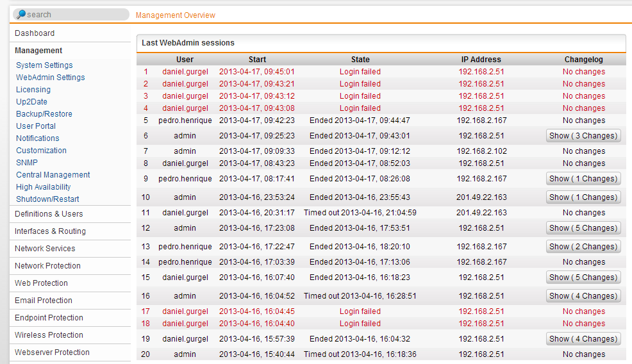
Task: Click the Changelog column header
Action: pos(584,60)
